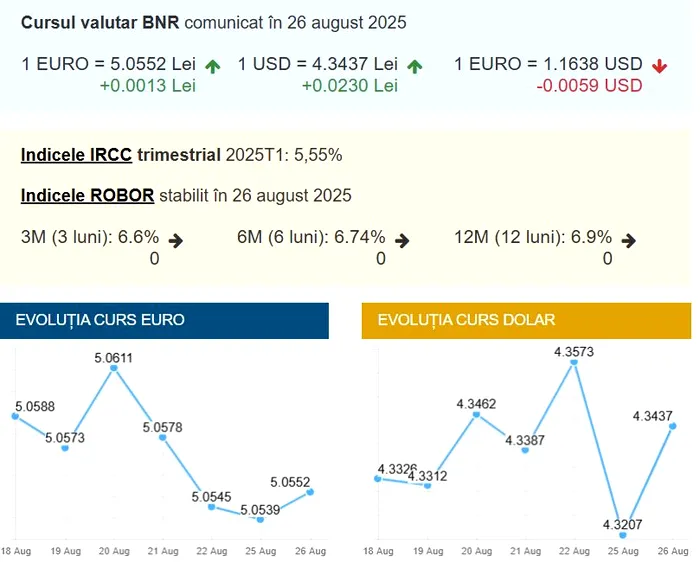Click the 4.3437 data point on dollar chart
Screen dimensions: 700x563
point(672,426)
